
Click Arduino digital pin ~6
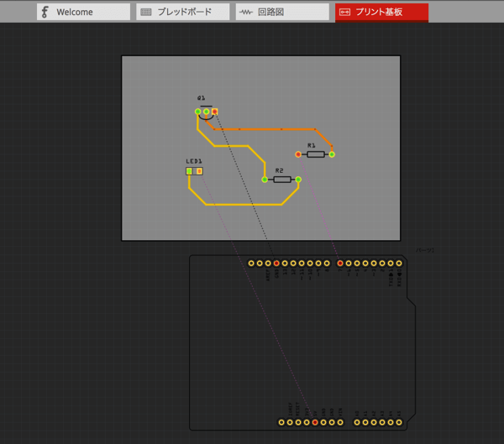click(x=349, y=264)
